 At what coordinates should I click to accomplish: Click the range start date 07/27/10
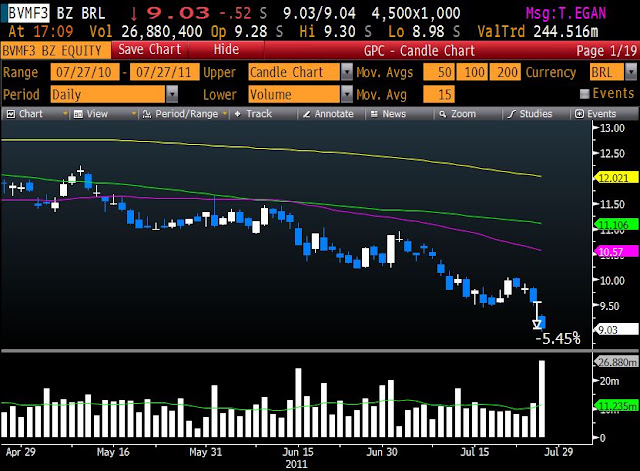pos(84,72)
